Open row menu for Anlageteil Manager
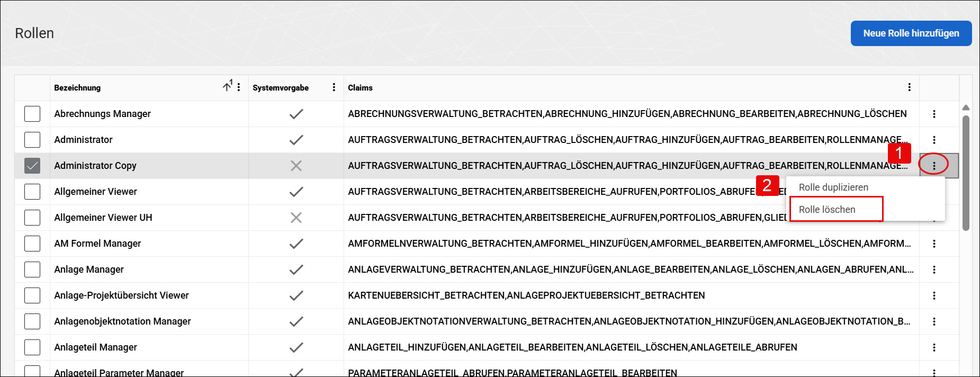Image resolution: width=980 pixels, height=377 pixels. coord(934,347)
